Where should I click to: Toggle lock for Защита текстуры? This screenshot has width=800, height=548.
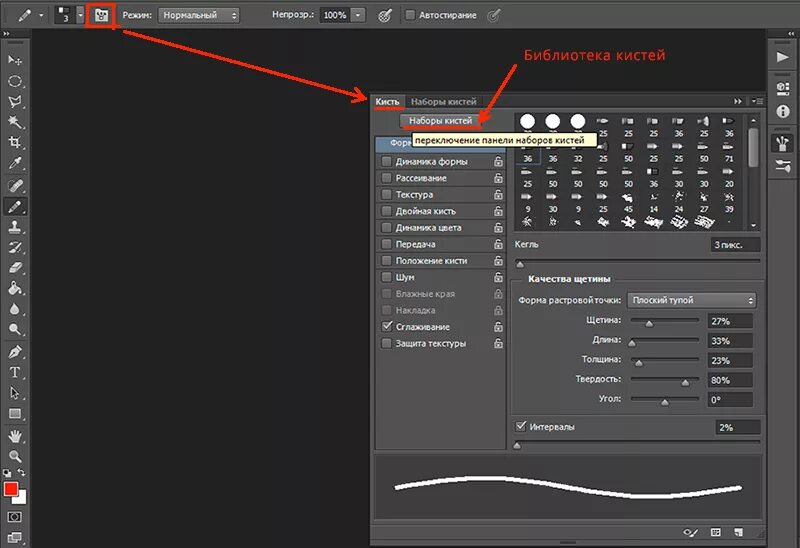498,343
